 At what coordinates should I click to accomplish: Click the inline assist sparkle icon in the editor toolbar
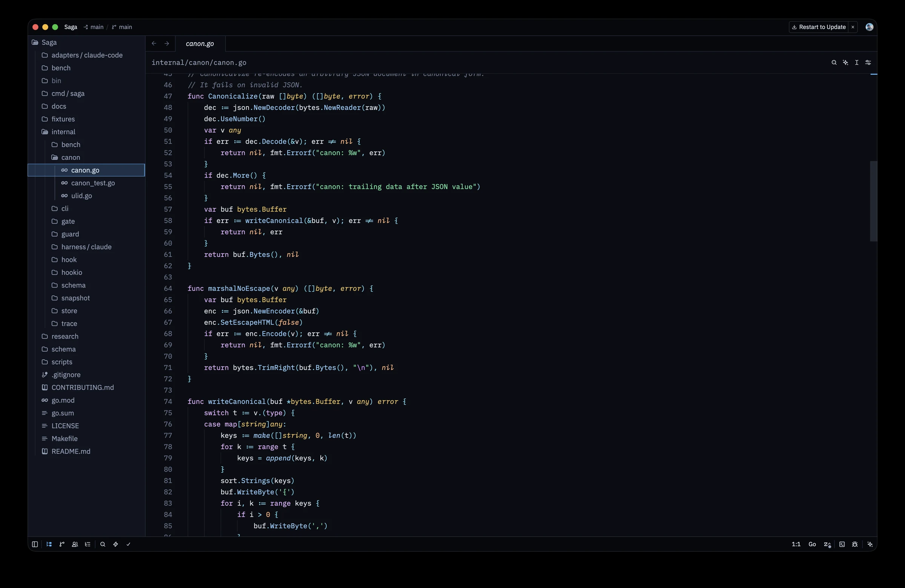point(845,63)
